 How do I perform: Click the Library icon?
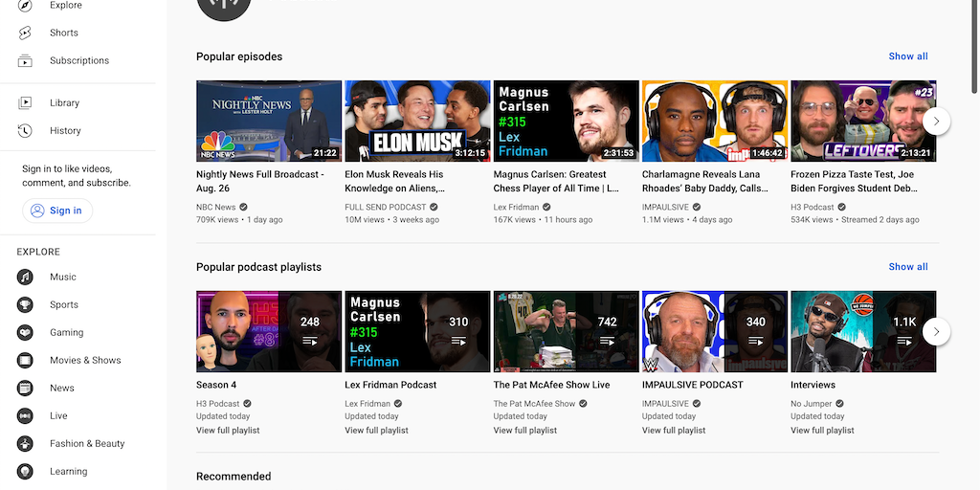coord(26,102)
